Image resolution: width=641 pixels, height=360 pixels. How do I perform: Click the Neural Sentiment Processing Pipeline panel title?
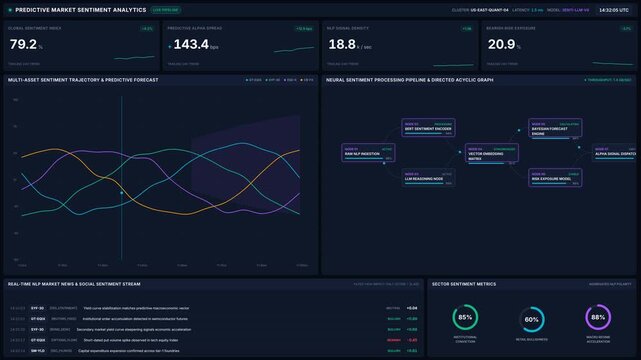(x=409, y=80)
